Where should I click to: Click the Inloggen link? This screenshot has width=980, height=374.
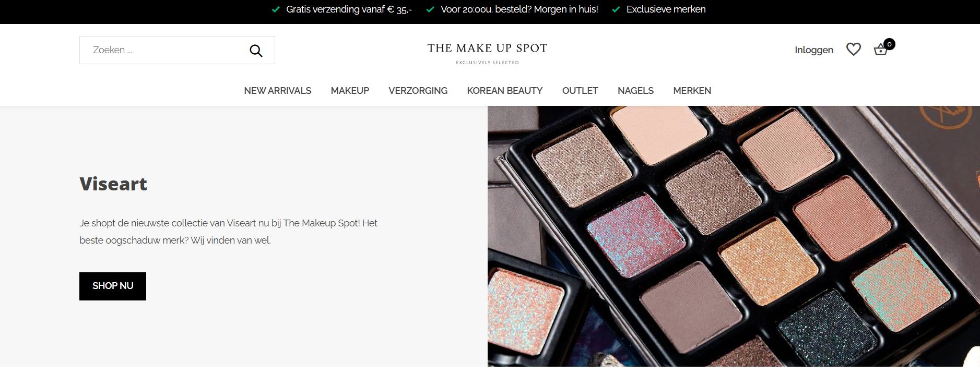point(813,50)
